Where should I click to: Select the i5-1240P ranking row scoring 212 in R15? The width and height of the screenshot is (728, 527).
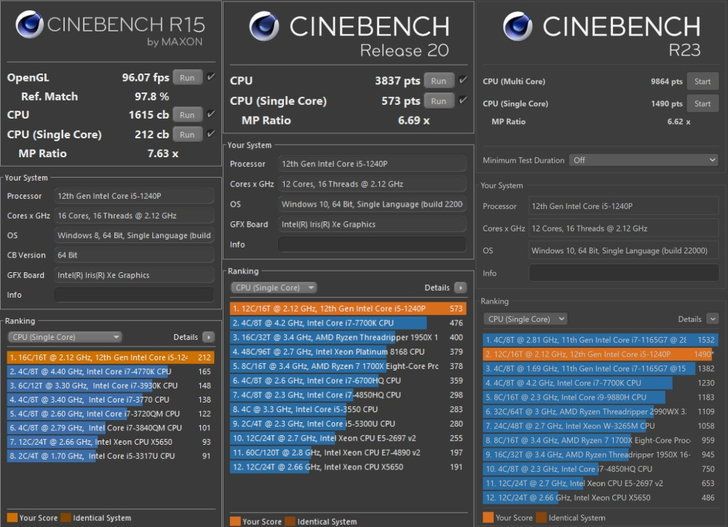(x=110, y=358)
